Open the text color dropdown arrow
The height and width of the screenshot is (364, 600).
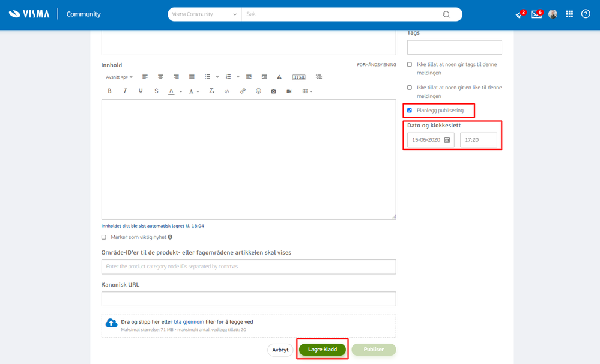(x=181, y=91)
